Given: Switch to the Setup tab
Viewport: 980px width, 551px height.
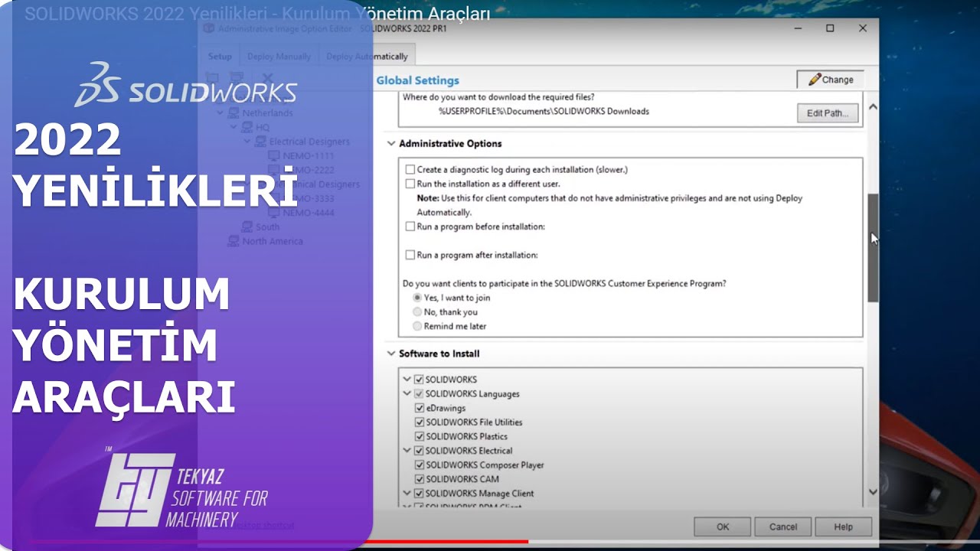Looking at the screenshot, I should click(x=220, y=57).
